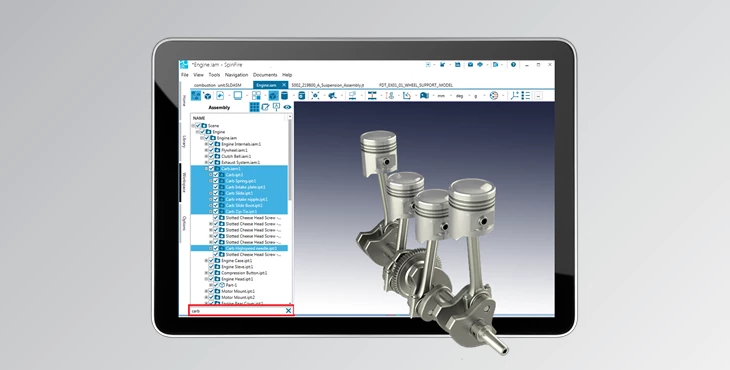The image size is (730, 370).
Task: Click the email envelope icon in title bar
Action: 470,65
